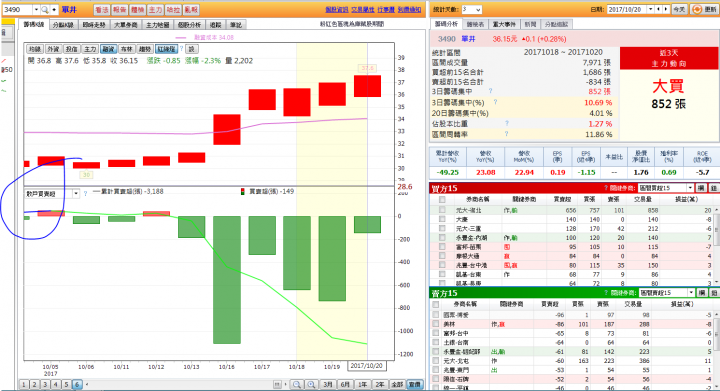Open the 個股資訊 link

pos(337,10)
